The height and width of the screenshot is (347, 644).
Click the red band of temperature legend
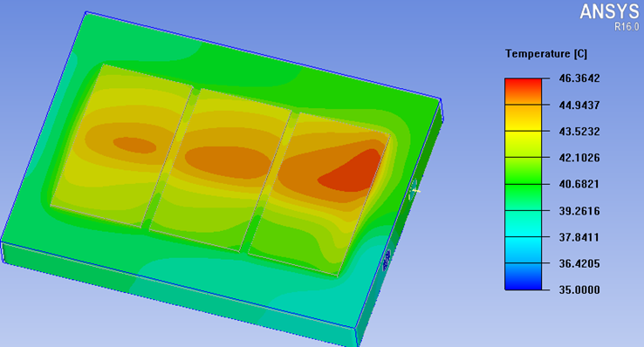pos(523,91)
